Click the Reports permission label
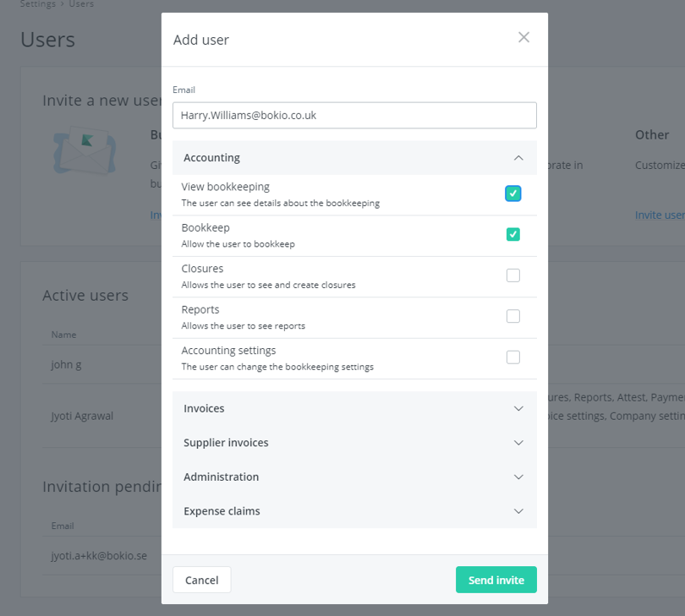The height and width of the screenshot is (616, 685). coord(200,309)
